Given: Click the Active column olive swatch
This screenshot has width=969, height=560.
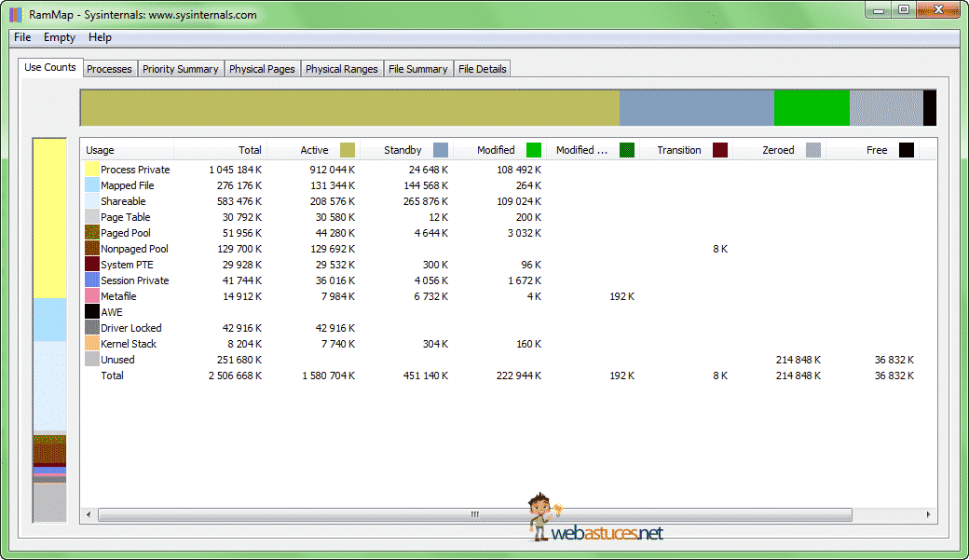Looking at the screenshot, I should click(x=348, y=150).
